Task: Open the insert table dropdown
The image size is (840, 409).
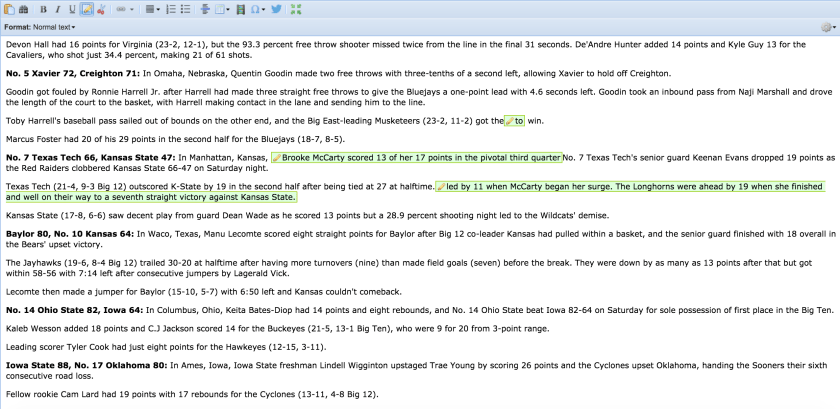Action: [x=222, y=9]
